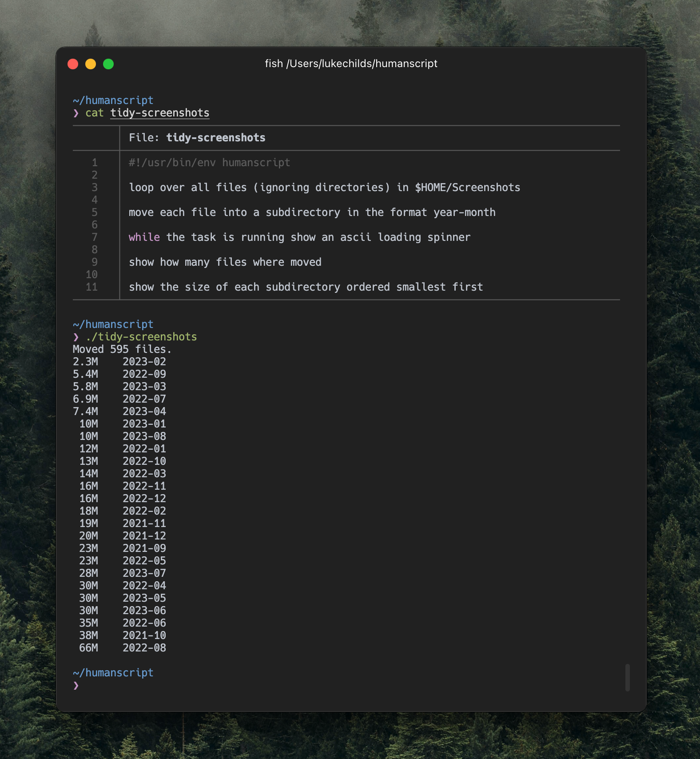Click '$HOME/Screenshots' path in line 3
The width and height of the screenshot is (700, 759).
click(467, 188)
